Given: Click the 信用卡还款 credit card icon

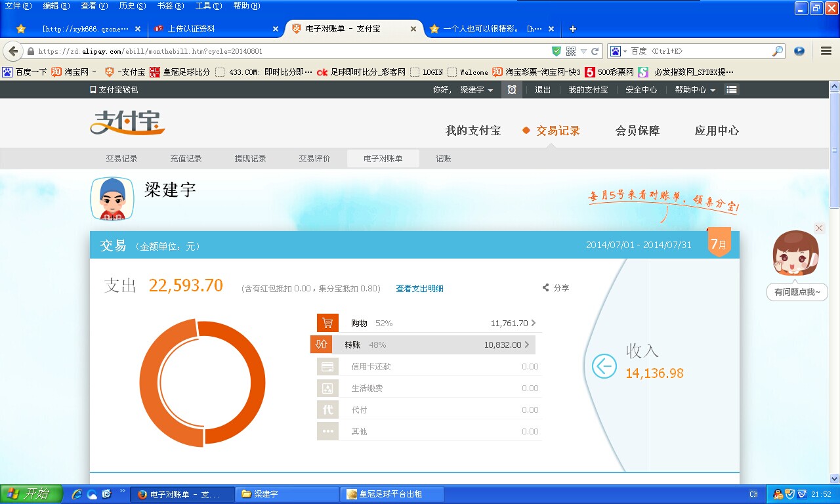Looking at the screenshot, I should 327,366.
